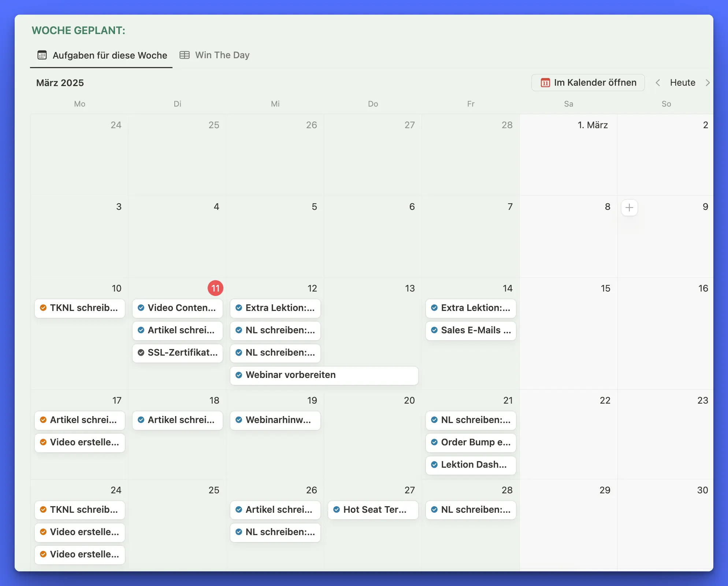This screenshot has height=586, width=728.
Task: Click the table icon beside Win The Day
Action: point(185,55)
